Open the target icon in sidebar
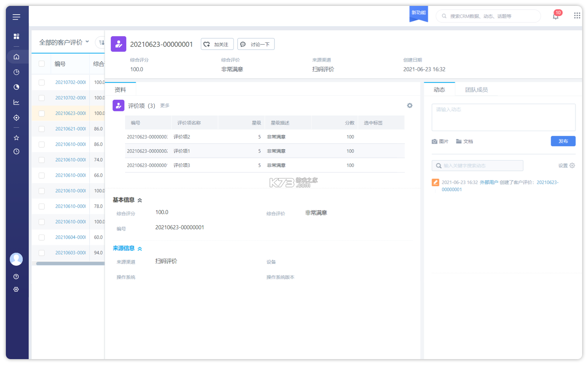This screenshot has width=588, height=365. 16,118
